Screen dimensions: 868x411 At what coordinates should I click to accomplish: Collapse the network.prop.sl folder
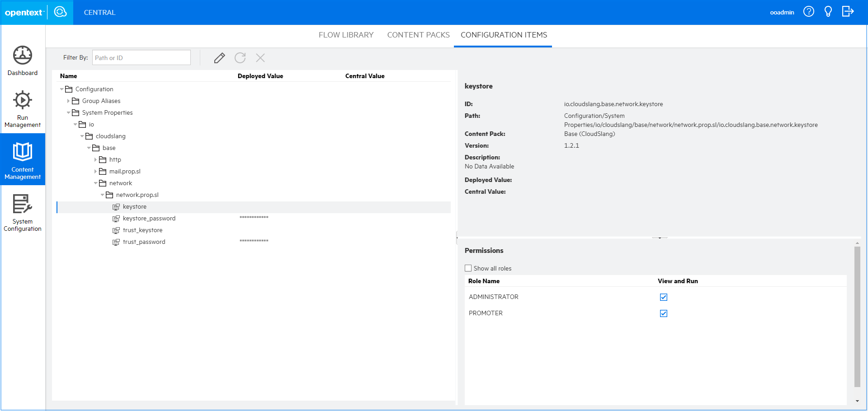[x=103, y=195]
